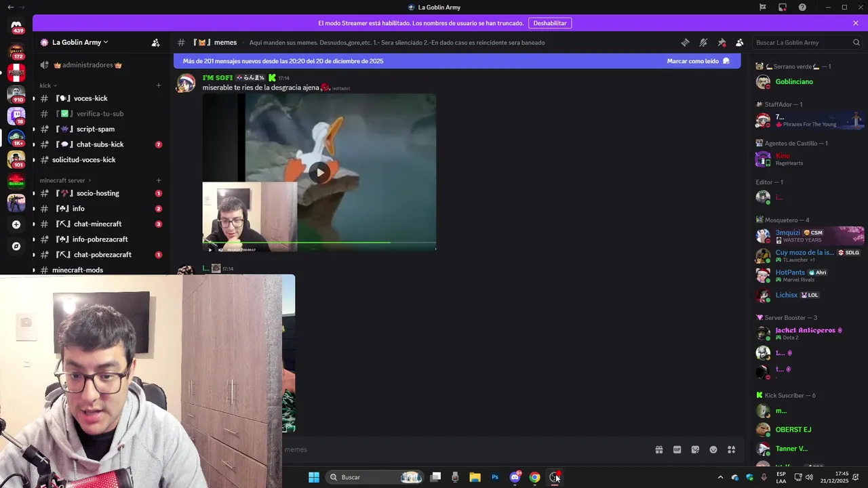Open the Discover servers compass icon

pos(16,246)
